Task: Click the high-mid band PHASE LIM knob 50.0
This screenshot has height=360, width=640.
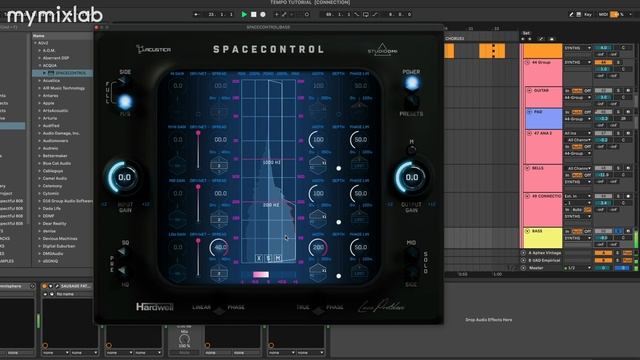Action: click(x=360, y=140)
